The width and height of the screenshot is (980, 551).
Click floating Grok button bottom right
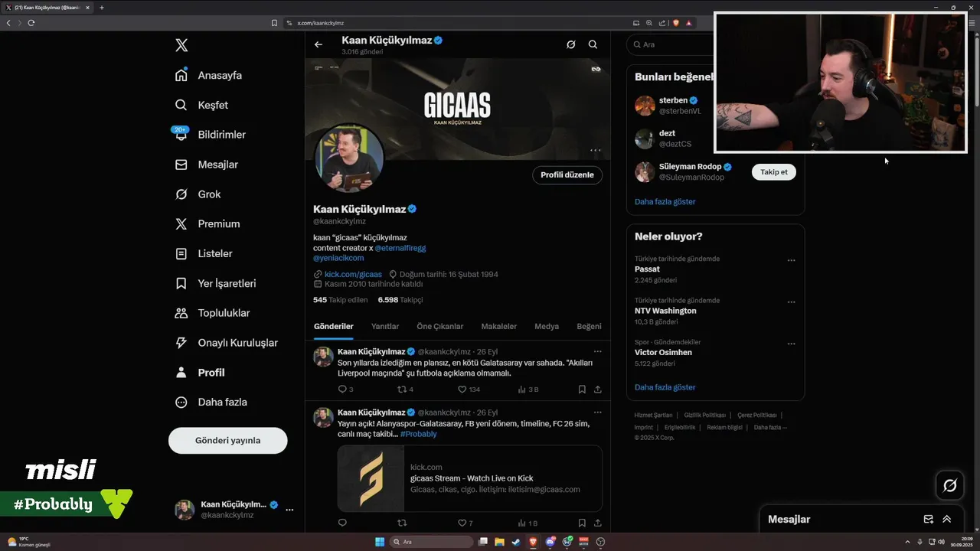click(x=950, y=485)
